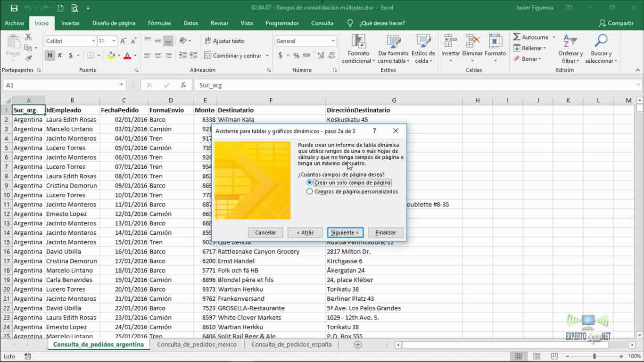Open the Consulta_de_pedidos_mexico sheet tab
Image resolution: width=644 pixels, height=362 pixels.
click(x=197, y=345)
